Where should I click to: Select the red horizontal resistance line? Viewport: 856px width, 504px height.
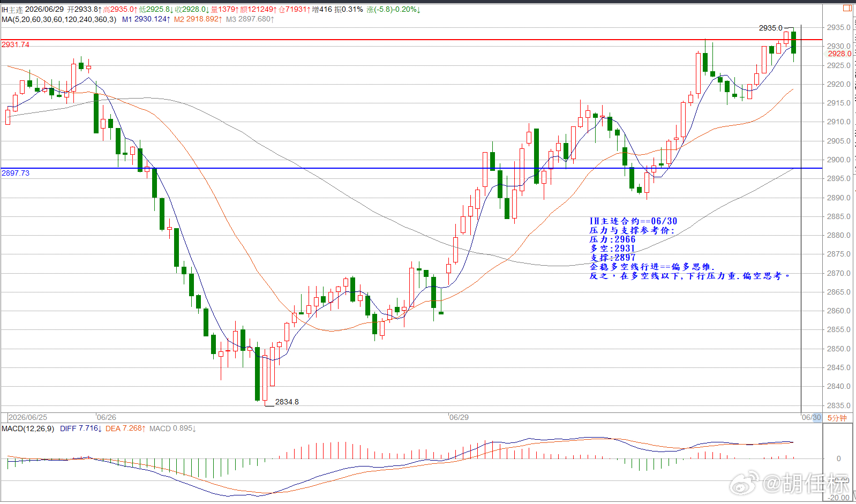click(x=411, y=40)
